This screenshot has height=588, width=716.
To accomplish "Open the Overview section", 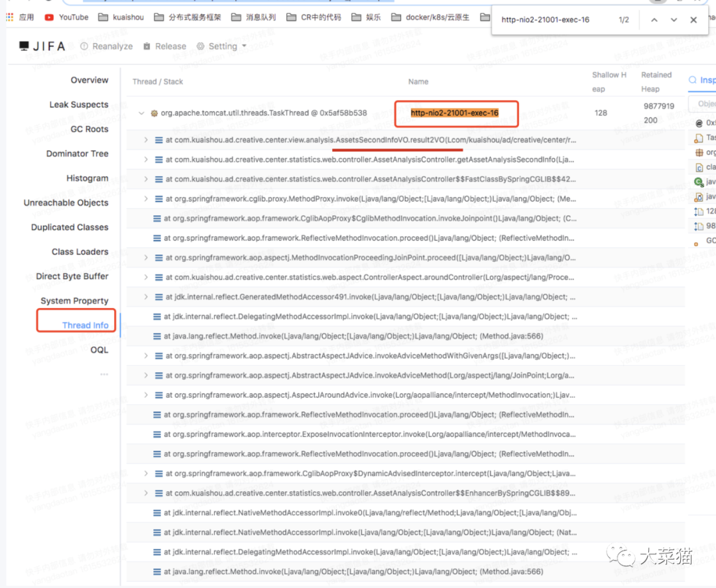I will pos(89,80).
